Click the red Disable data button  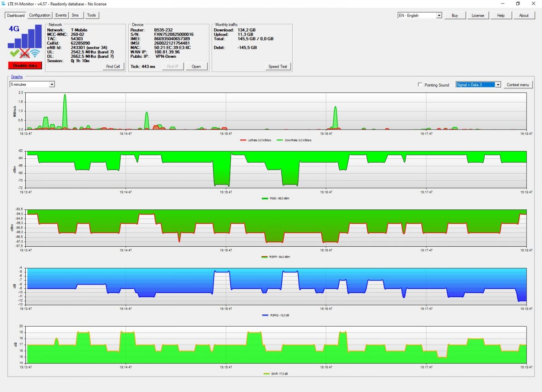(25, 65)
